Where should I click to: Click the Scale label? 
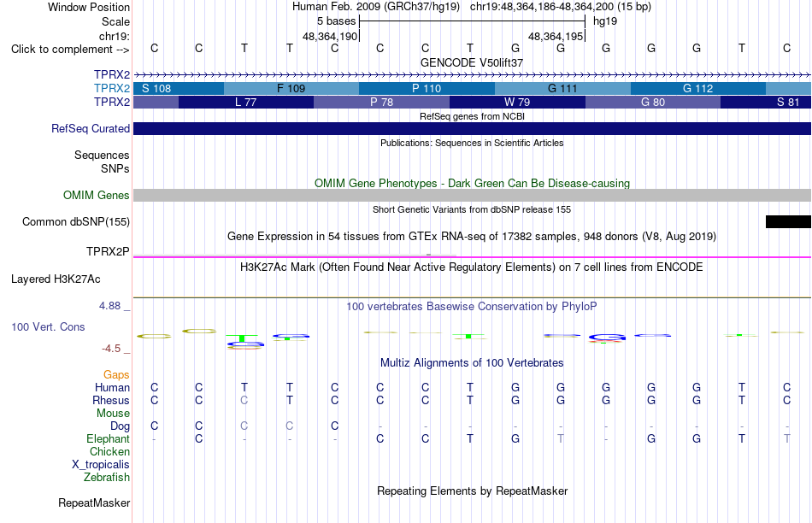pos(115,21)
